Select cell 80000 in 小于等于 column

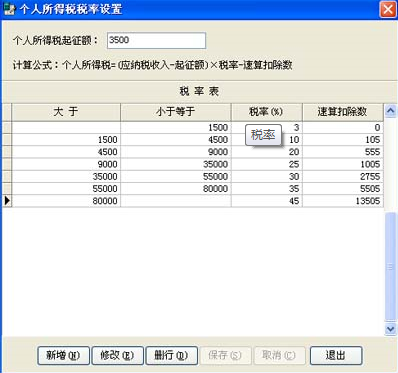[176, 189]
